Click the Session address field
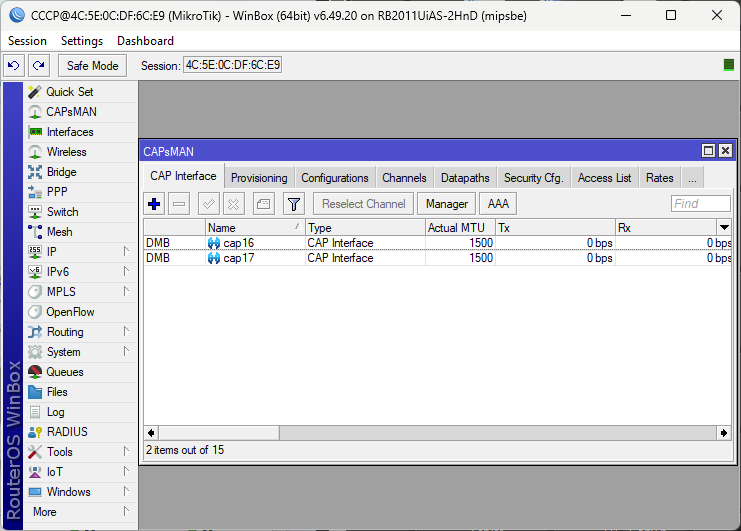The height and width of the screenshot is (531, 741). pos(233,65)
